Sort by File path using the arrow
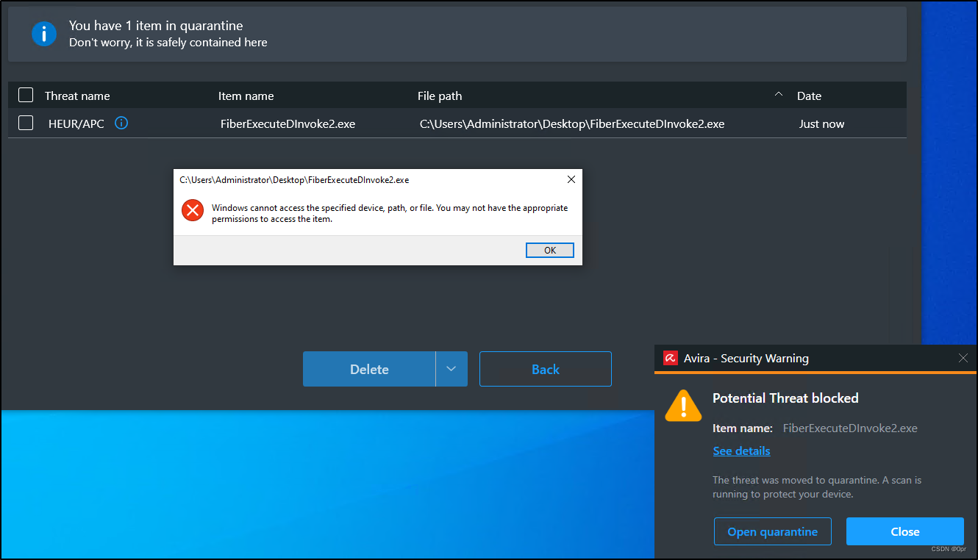The height and width of the screenshot is (560, 978). coord(779,95)
